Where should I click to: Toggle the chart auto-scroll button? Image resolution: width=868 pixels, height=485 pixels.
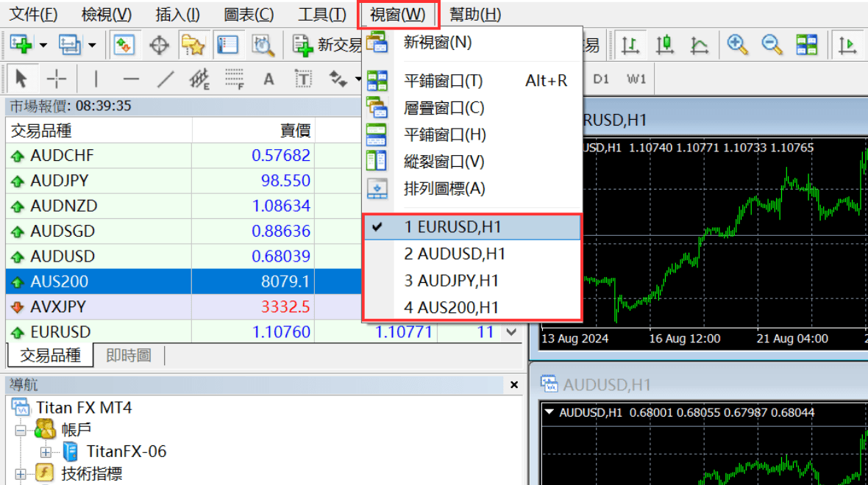tap(848, 46)
